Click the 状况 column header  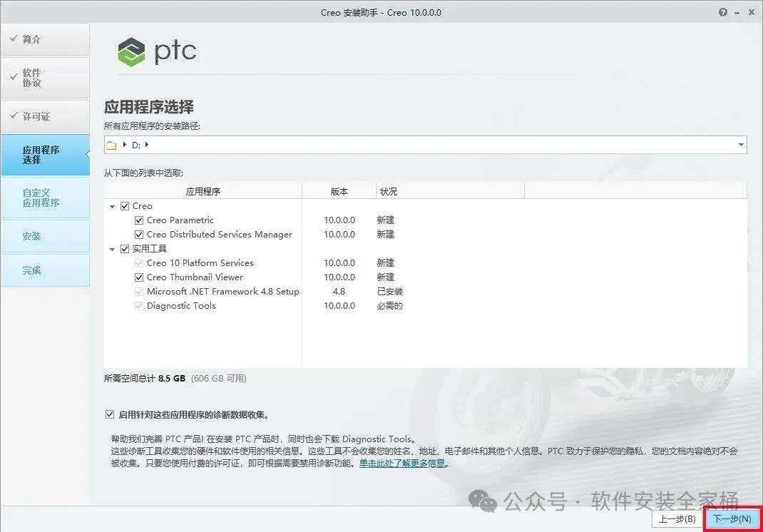click(x=450, y=191)
